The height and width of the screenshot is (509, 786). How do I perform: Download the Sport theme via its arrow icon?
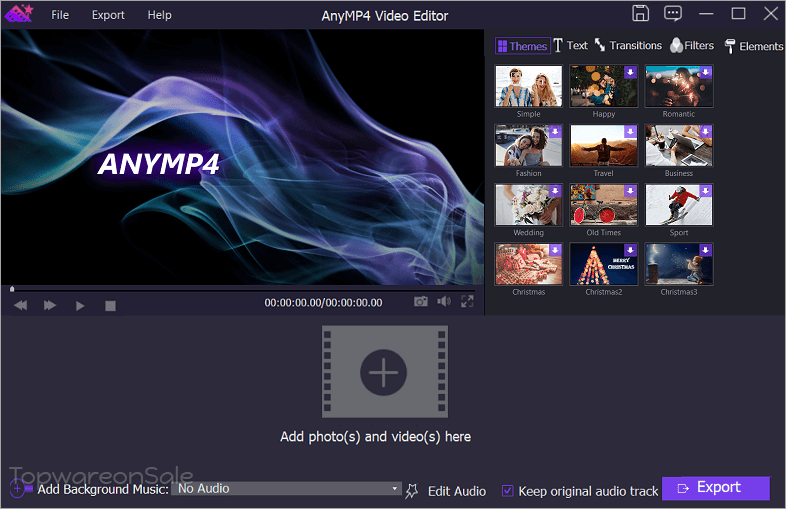pos(705,191)
